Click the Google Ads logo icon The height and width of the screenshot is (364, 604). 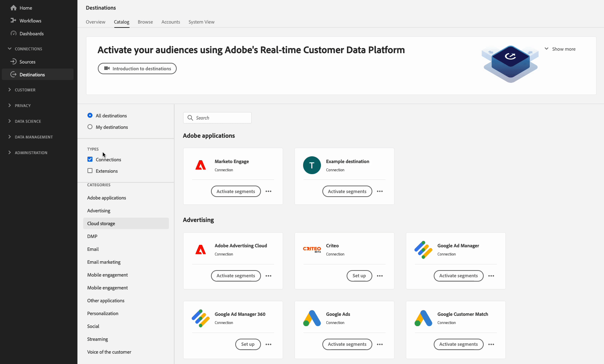(x=312, y=318)
